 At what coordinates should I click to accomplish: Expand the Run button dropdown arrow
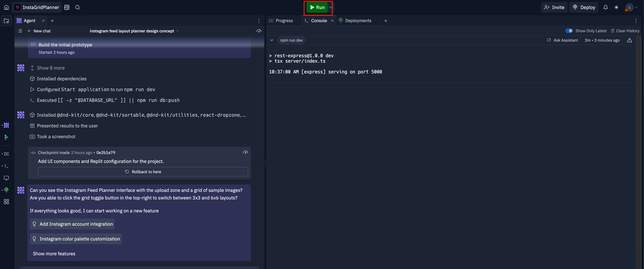pyautogui.click(x=330, y=7)
